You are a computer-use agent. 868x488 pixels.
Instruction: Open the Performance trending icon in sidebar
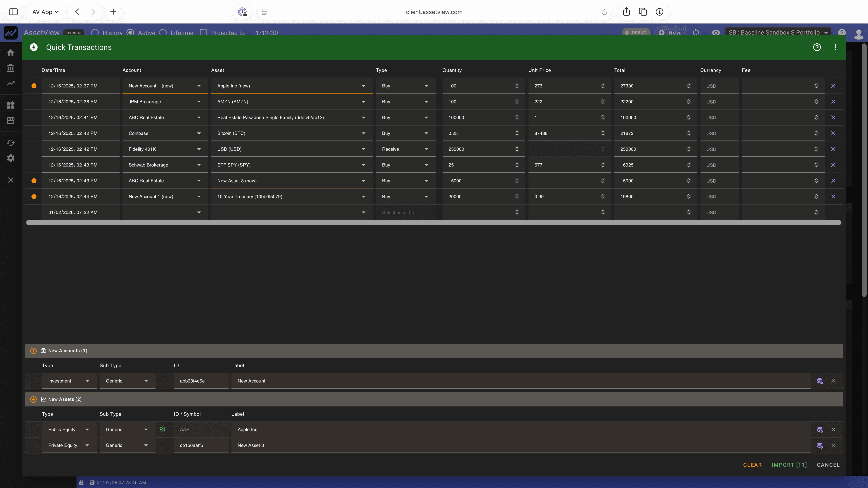10,83
